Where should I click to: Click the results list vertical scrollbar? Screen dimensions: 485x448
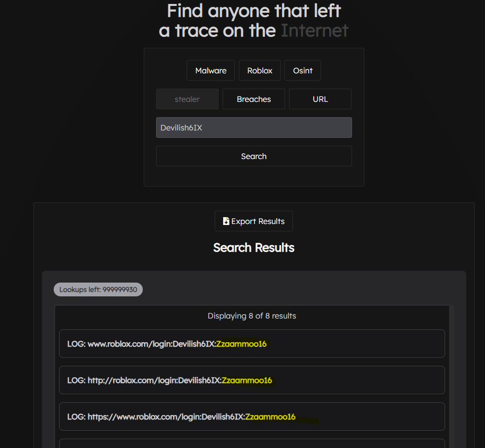coord(452,377)
